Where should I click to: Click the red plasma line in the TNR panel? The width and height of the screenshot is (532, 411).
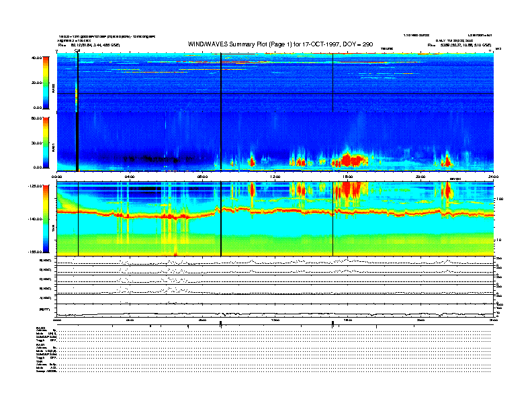click(275, 212)
